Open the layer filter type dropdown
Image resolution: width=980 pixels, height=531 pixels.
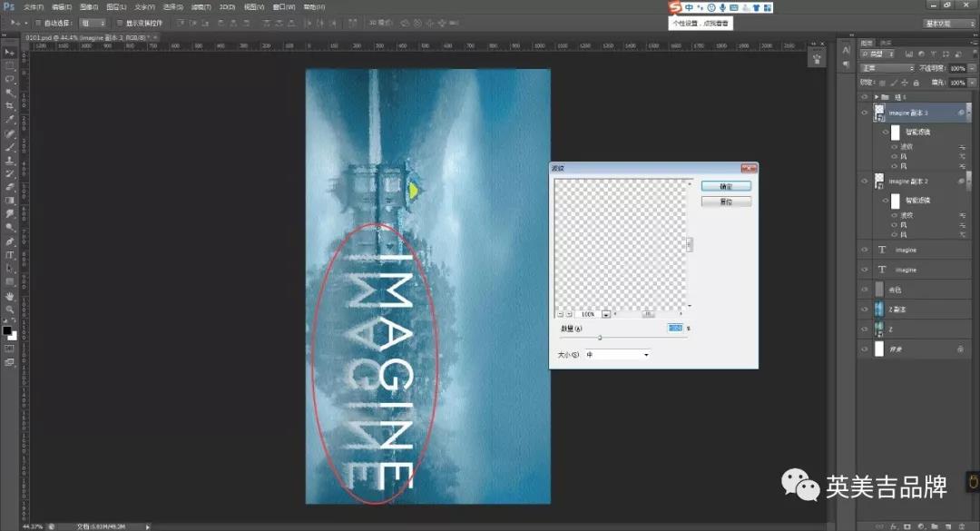pos(877,54)
